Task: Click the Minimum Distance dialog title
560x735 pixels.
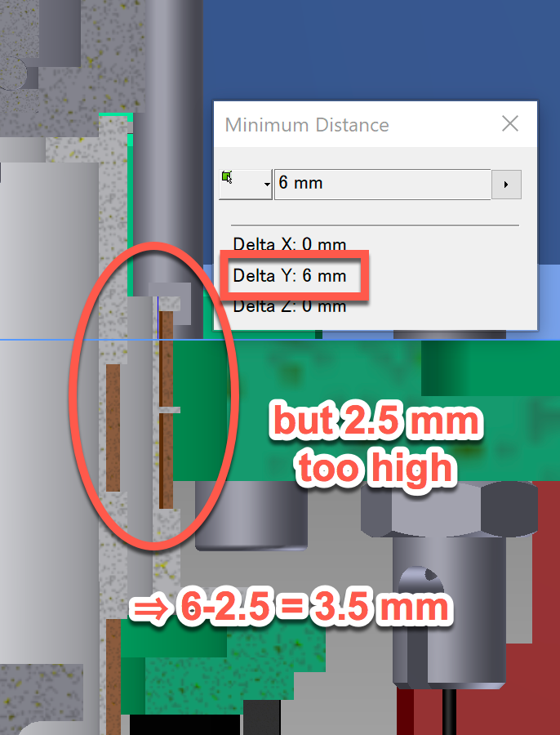Action: coord(307,125)
